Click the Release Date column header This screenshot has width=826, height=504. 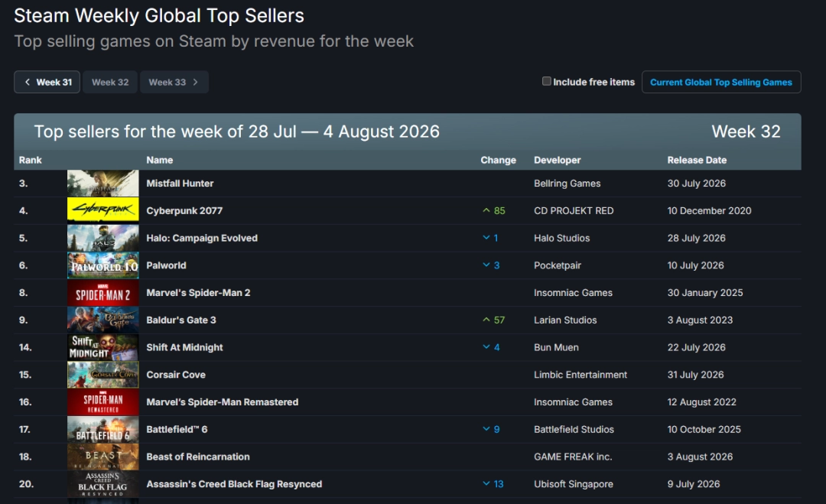(697, 160)
